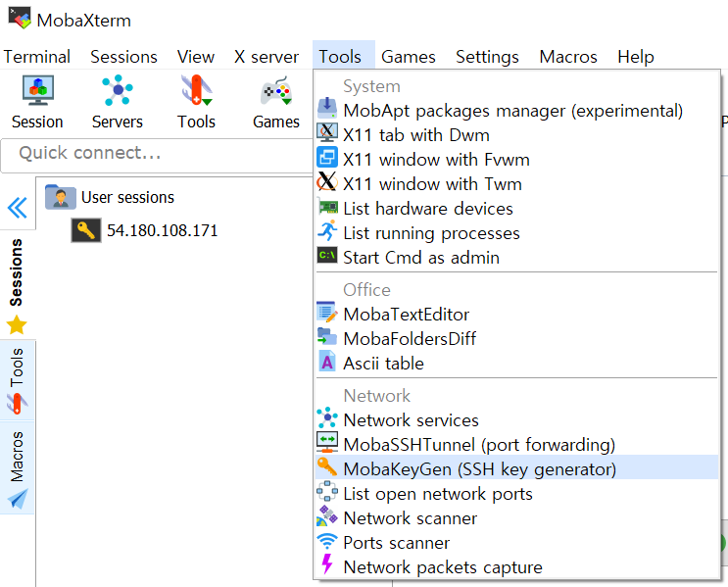The width and height of the screenshot is (728, 587).
Task: Open the Sessions menu
Action: tap(123, 57)
